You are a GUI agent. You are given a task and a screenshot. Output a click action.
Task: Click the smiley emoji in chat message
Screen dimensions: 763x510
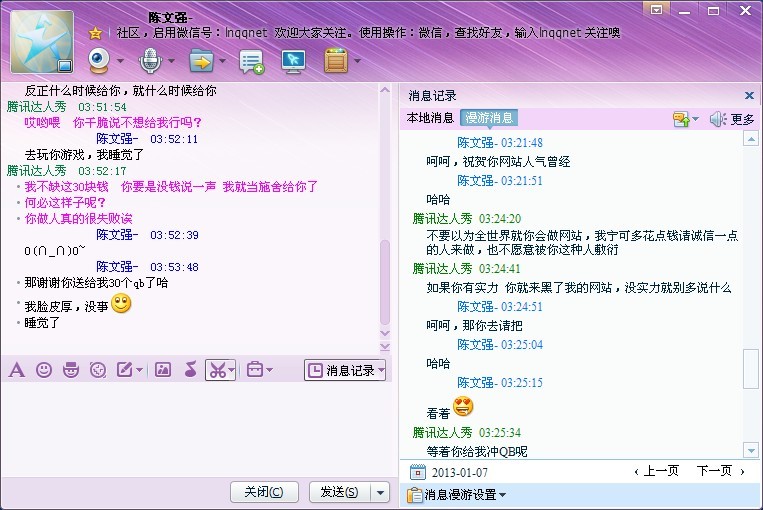(121, 304)
